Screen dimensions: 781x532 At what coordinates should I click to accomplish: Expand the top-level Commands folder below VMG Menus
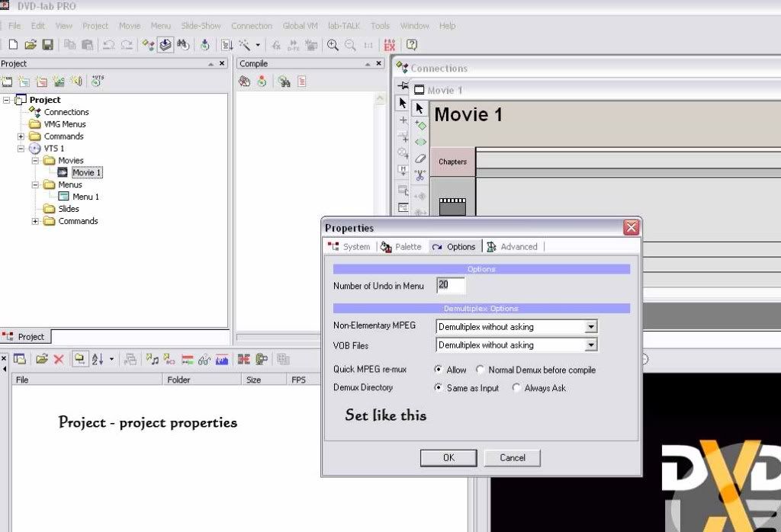click(21, 136)
